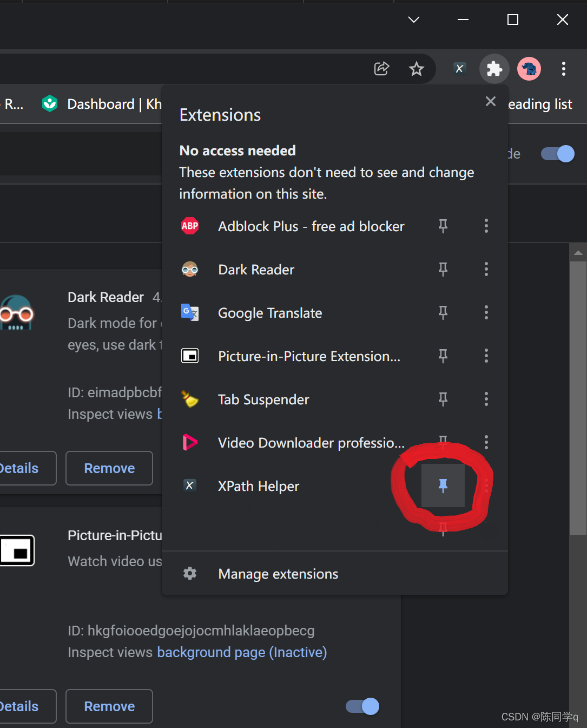Open the Chrome profile avatar
Image resolution: width=587 pixels, height=728 pixels.
pyautogui.click(x=529, y=69)
